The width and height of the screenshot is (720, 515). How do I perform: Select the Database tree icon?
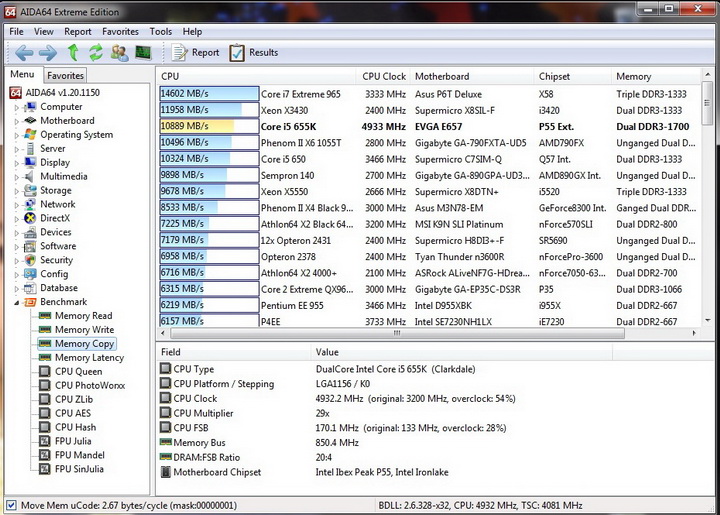tap(30, 288)
